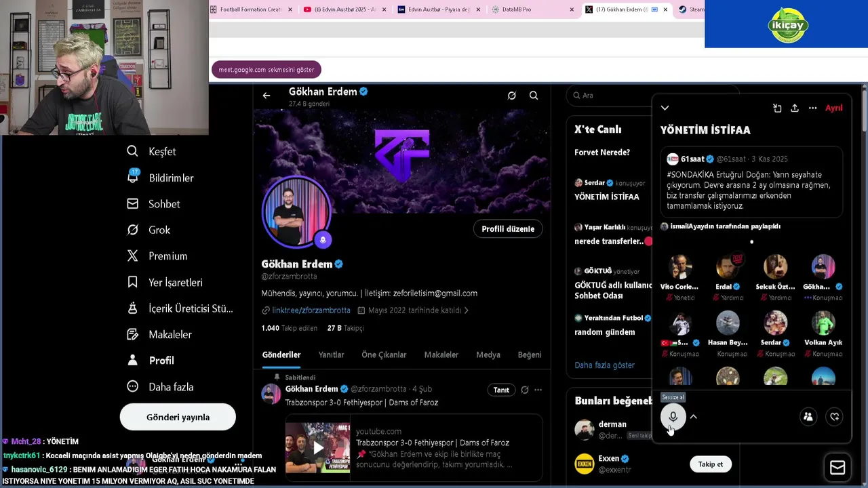Click the purple Space microphone badge on avatar

point(323,239)
